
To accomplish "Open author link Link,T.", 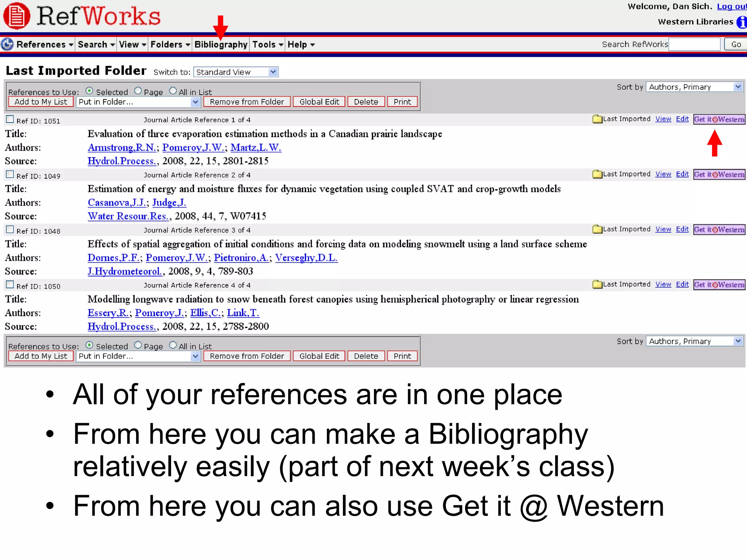I will pos(243,312).
